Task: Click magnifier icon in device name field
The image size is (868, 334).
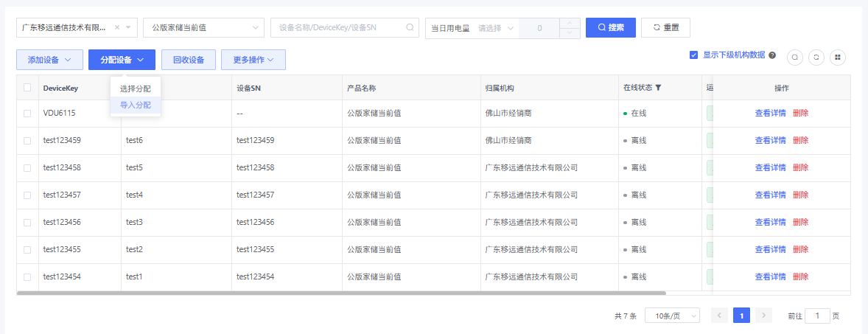Action: (410, 28)
